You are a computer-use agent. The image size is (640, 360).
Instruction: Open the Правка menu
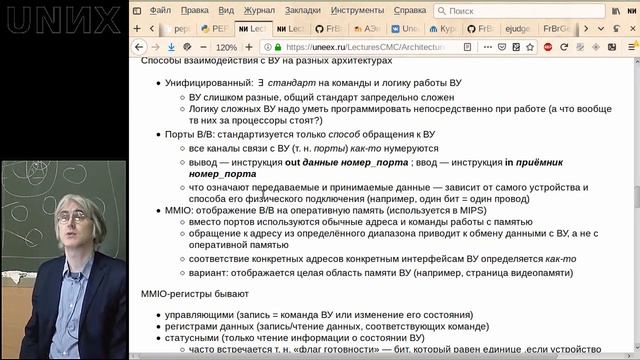pos(194,10)
